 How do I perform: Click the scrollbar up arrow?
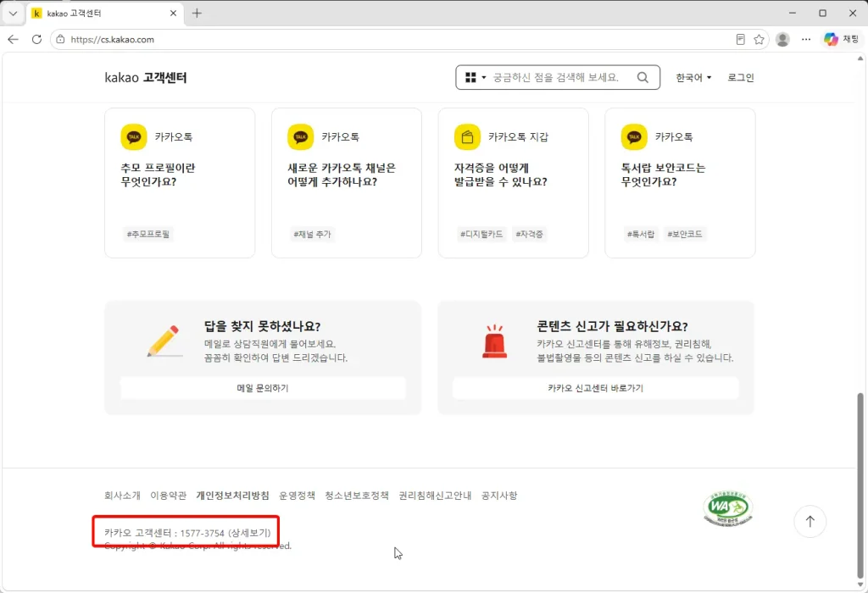[860, 58]
